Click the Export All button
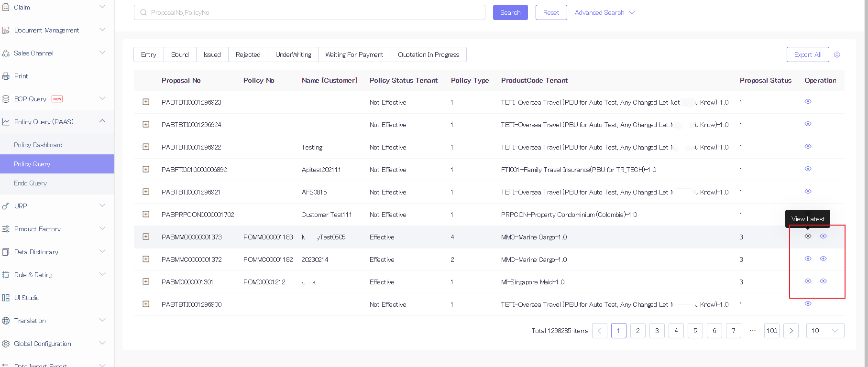The image size is (868, 367). click(x=808, y=54)
